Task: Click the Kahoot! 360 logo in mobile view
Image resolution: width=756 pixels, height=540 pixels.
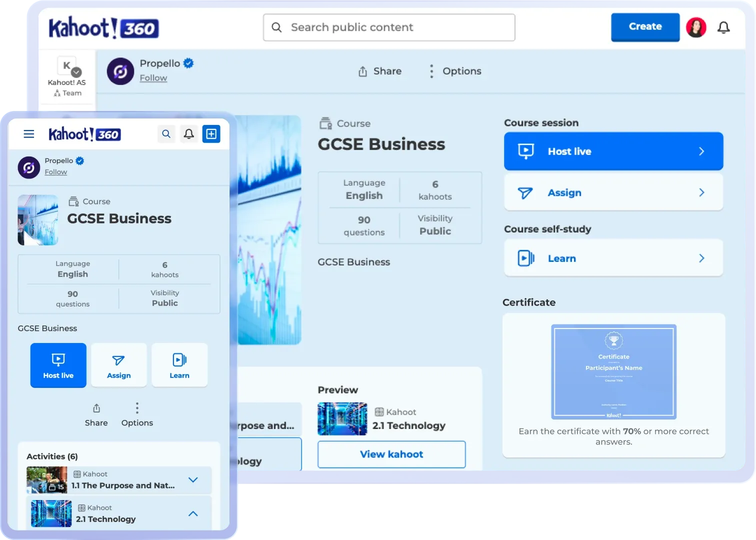Action: 84,134
